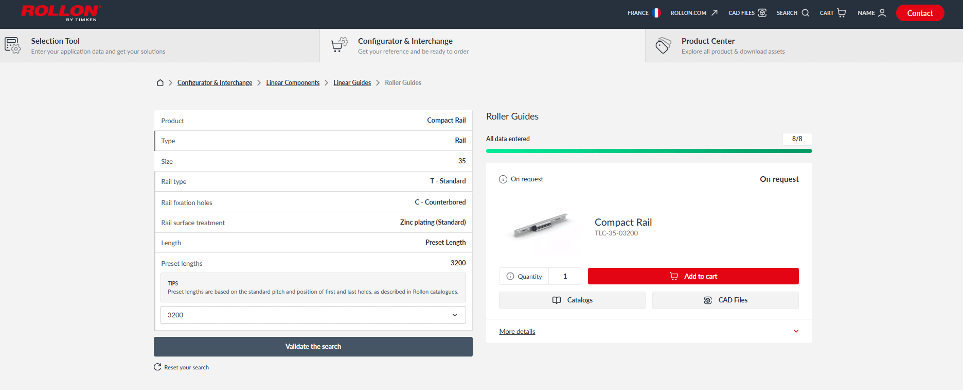This screenshot has width=964, height=390.
Task: Click the France flag icon
Action: (x=656, y=12)
